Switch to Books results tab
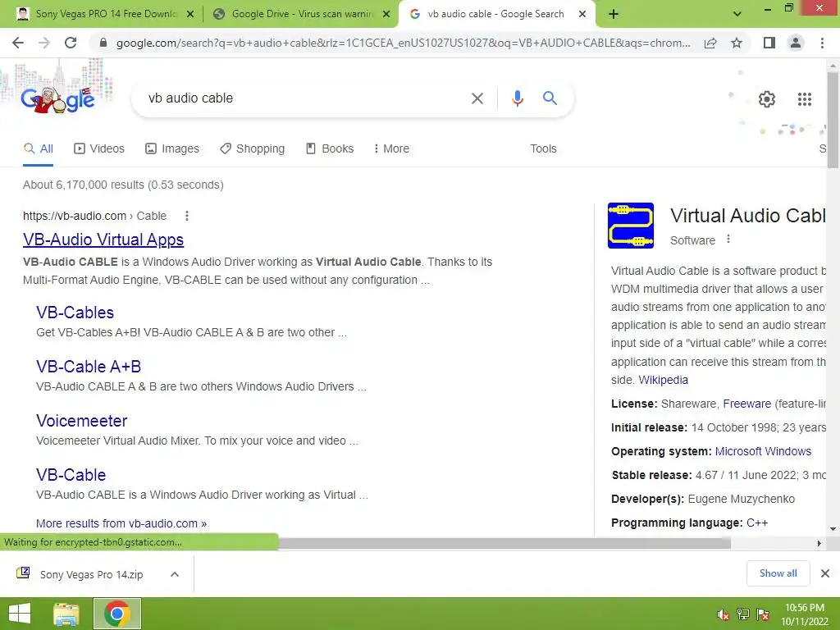The height and width of the screenshot is (630, 840). pyautogui.click(x=330, y=149)
